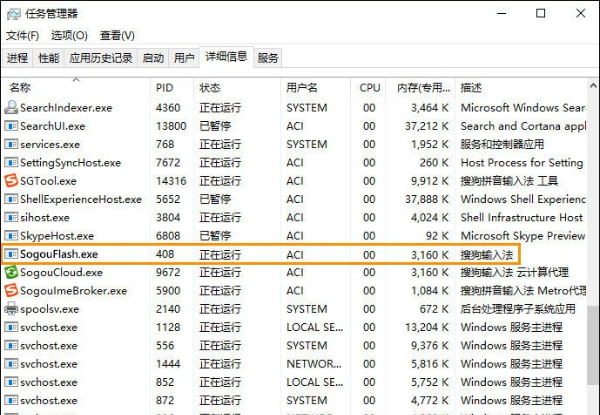Click the services.exe process icon
Image resolution: width=600 pixels, height=415 pixels.
[11, 144]
